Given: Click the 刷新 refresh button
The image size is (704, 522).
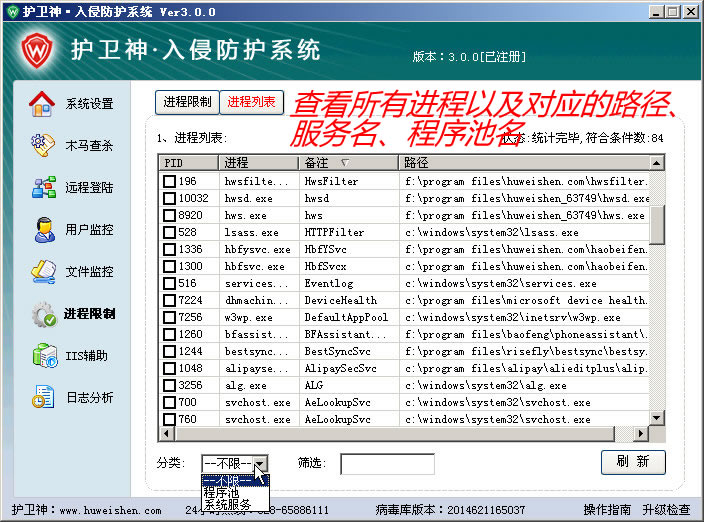Looking at the screenshot, I should tap(633, 461).
